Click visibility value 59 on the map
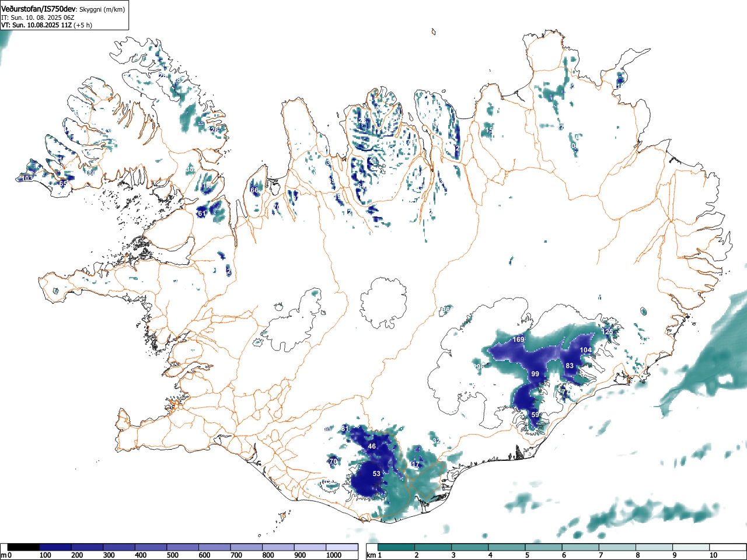Image resolution: width=747 pixels, height=560 pixels. pyautogui.click(x=535, y=415)
